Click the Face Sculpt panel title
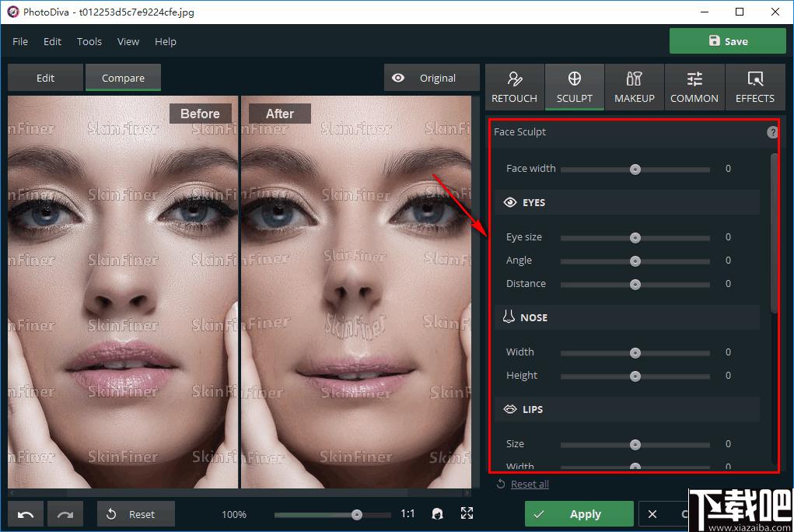 pos(520,131)
